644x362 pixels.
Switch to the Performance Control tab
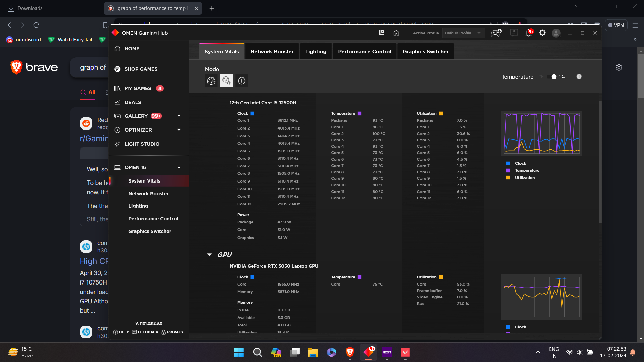(364, 51)
